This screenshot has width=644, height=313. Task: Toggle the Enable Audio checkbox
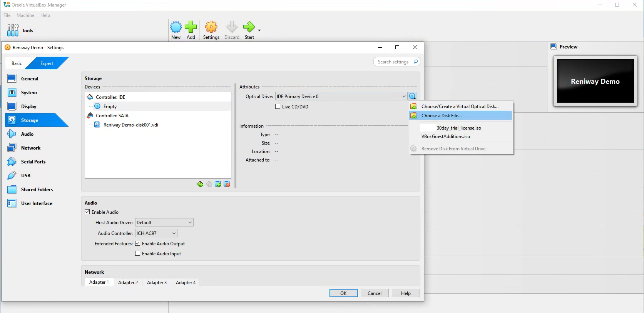pos(87,212)
